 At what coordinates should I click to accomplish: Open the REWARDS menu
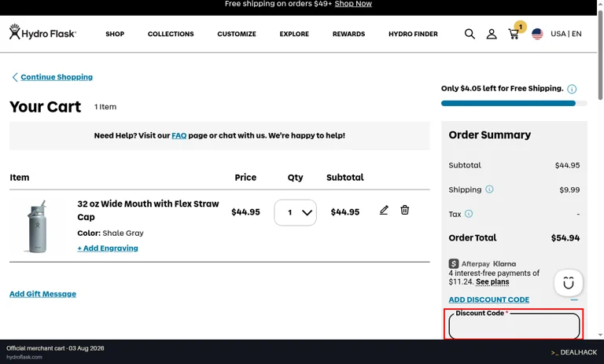pos(348,34)
